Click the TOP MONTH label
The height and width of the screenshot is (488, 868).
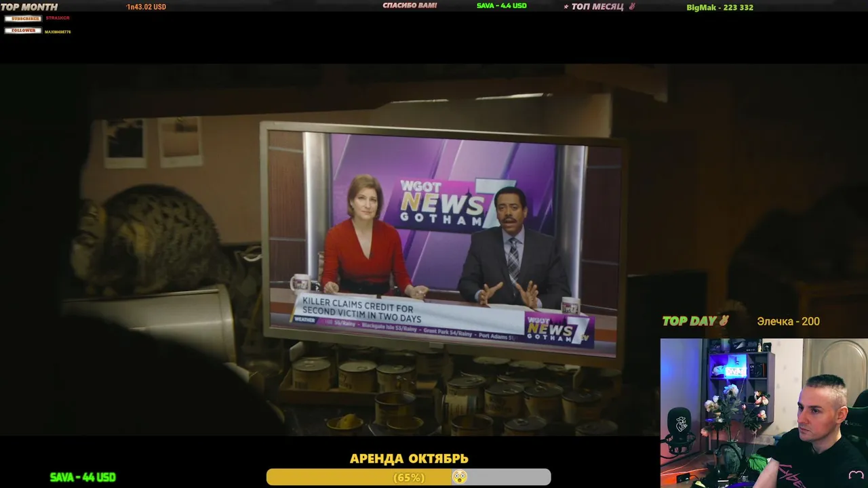pos(29,7)
